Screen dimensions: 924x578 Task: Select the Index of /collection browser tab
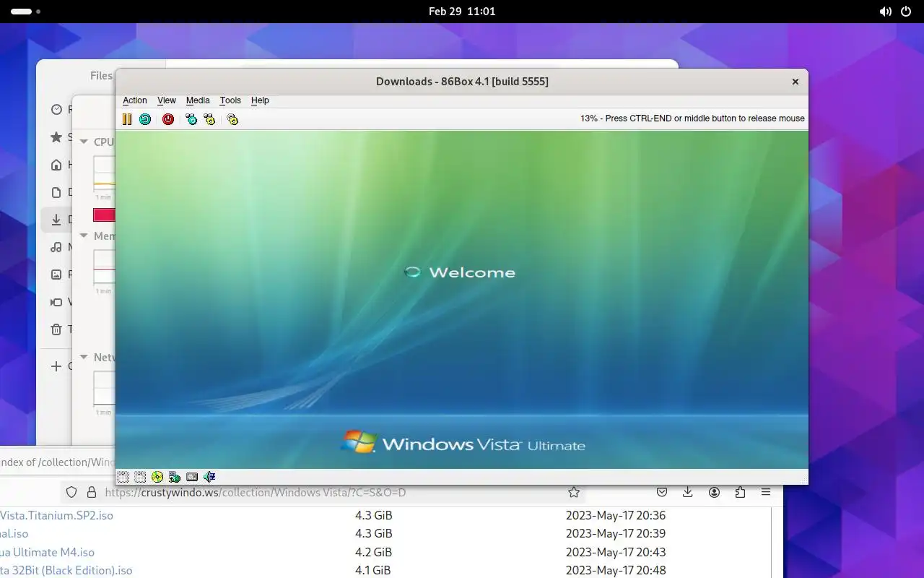point(58,462)
